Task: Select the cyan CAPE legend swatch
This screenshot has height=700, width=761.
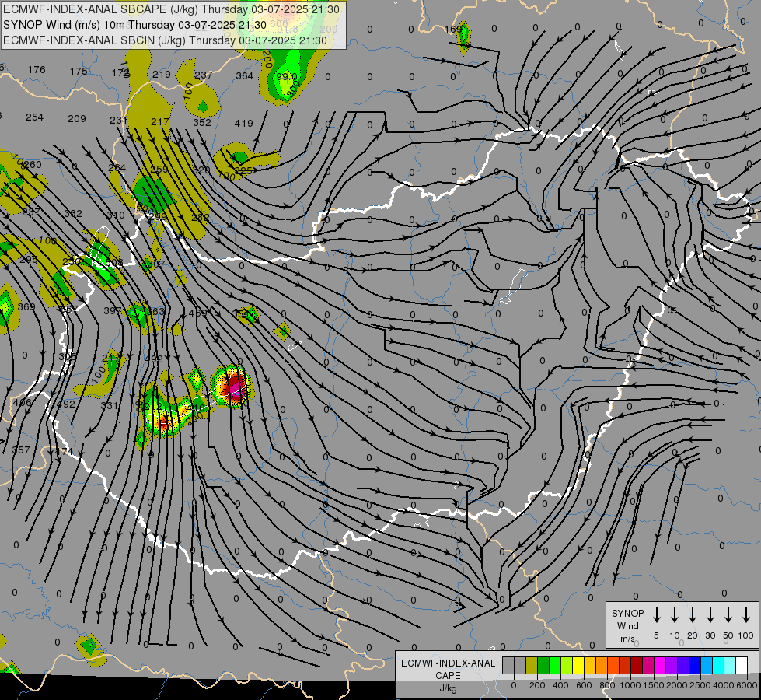Action: [717, 665]
